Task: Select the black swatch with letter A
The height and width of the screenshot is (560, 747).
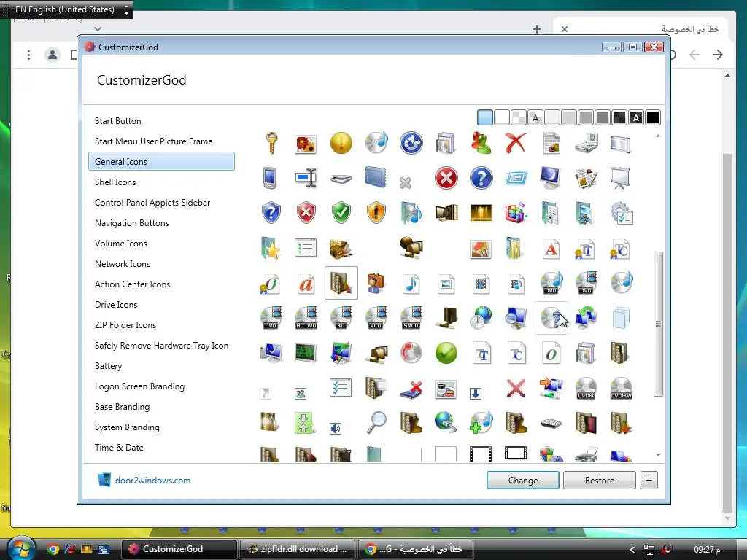Action: pyautogui.click(x=636, y=117)
